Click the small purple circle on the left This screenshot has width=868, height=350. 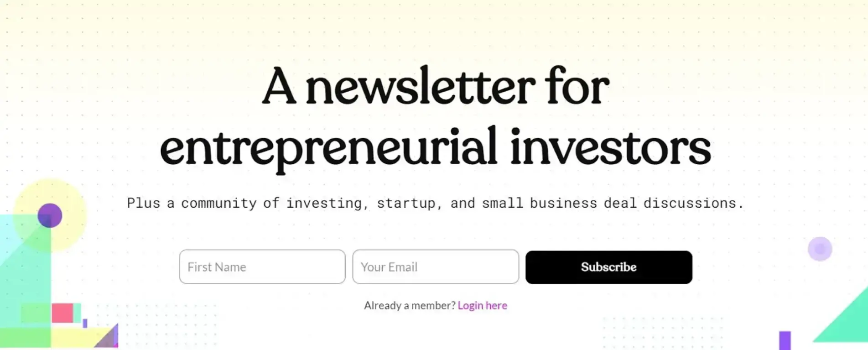click(x=50, y=215)
